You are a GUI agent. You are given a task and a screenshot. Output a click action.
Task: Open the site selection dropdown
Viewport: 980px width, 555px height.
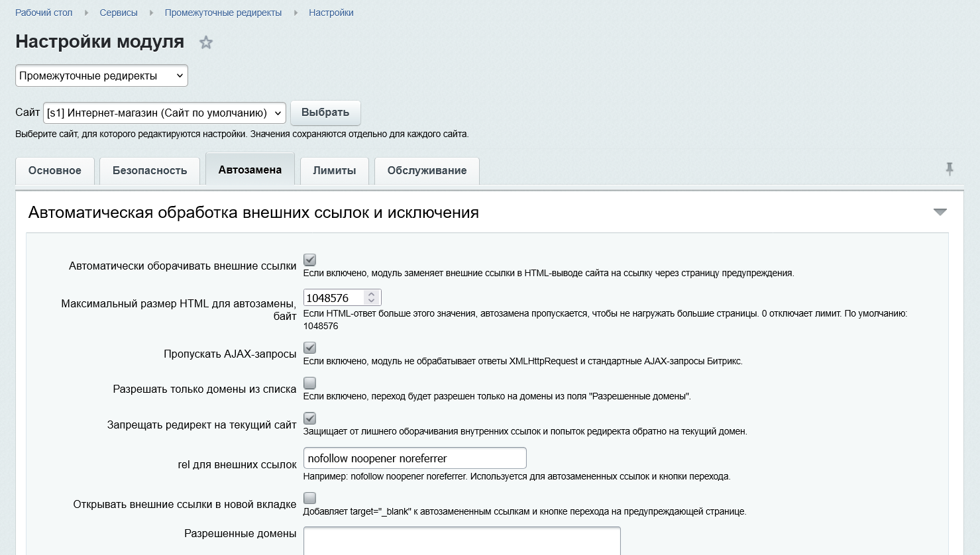164,113
